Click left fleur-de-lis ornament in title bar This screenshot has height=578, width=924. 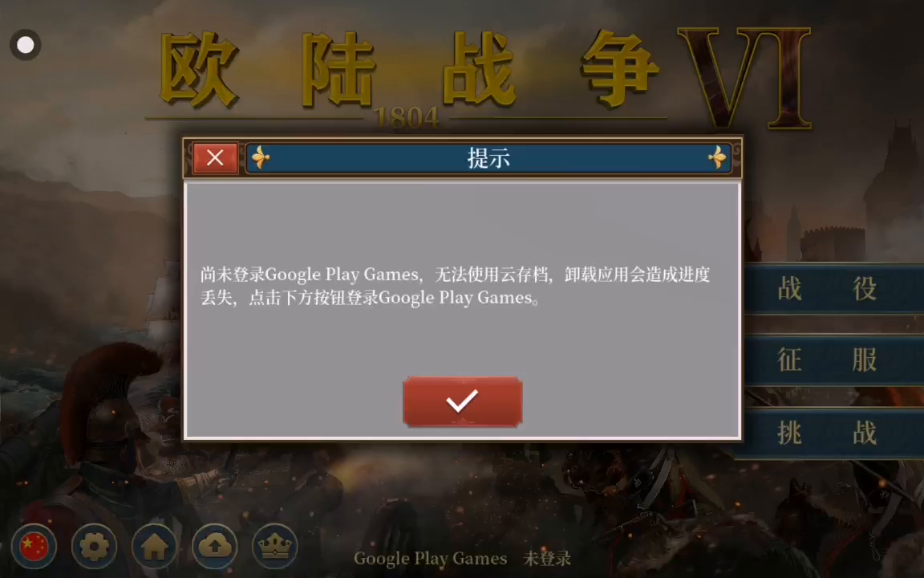point(261,158)
